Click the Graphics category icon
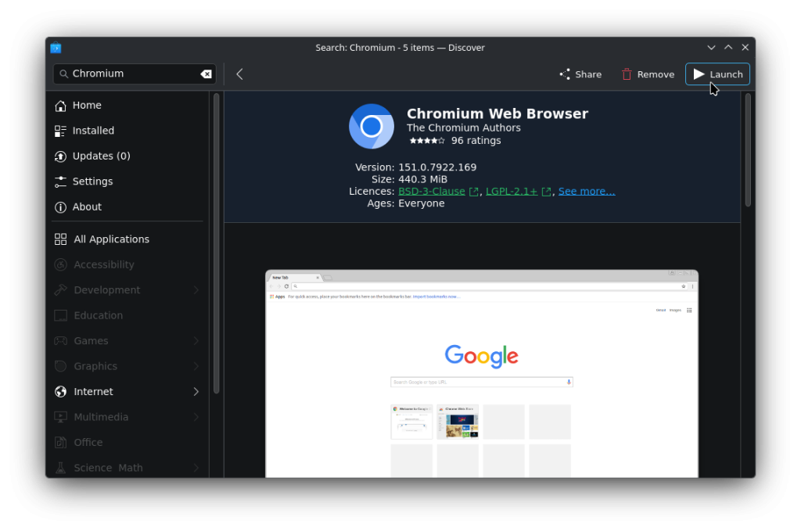 coord(60,366)
